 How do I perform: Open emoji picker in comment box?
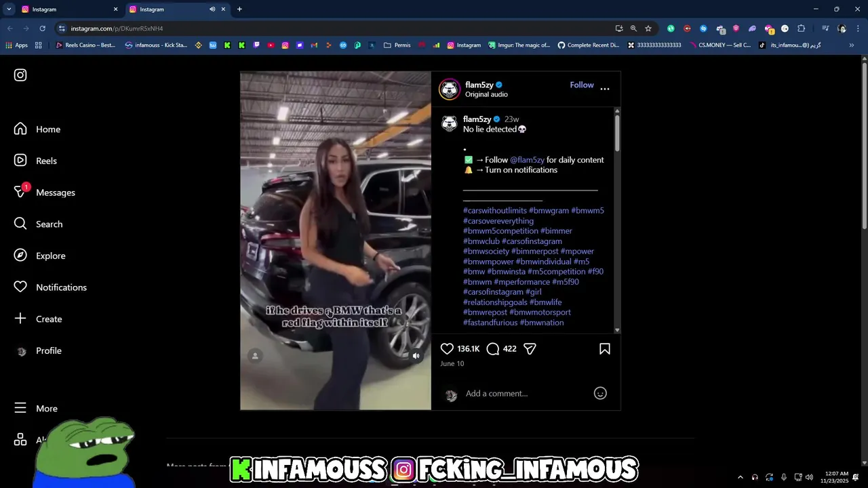pos(600,393)
